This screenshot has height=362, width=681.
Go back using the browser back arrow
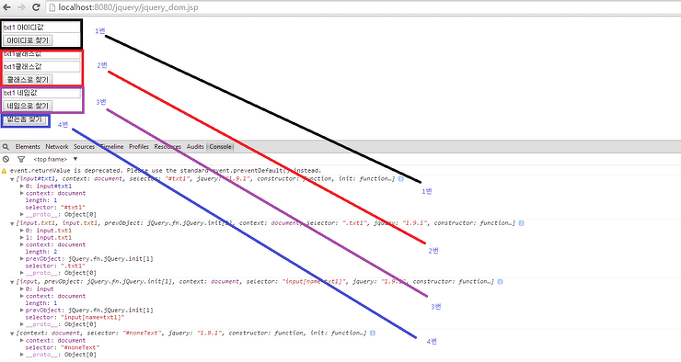[x=7, y=7]
